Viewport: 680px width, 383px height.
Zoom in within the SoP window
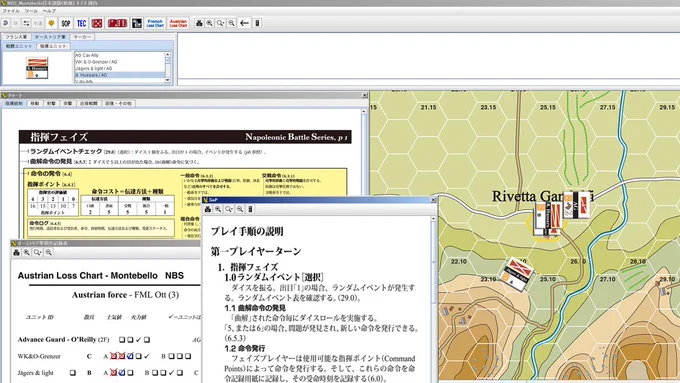click(x=218, y=209)
